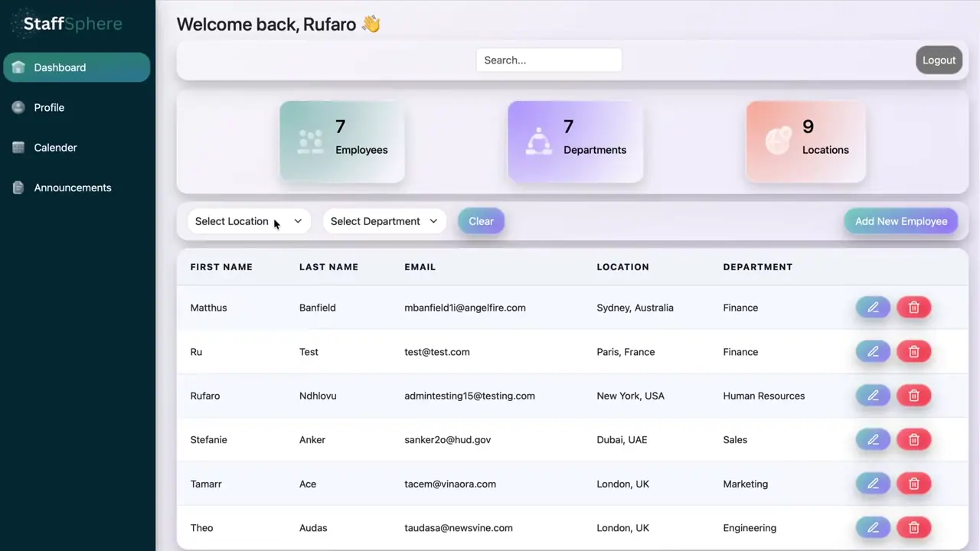Click the Engineering department cell
This screenshot has width=980, height=551.
[x=750, y=528]
